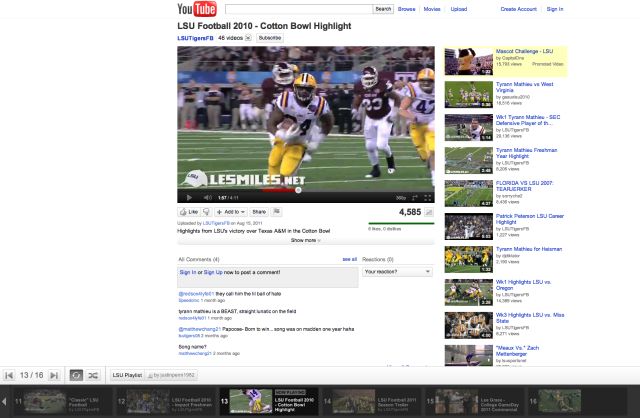The height and width of the screenshot is (418, 640).
Task: Open Mascot Challenge - LSU promoted video
Action: pos(524,51)
